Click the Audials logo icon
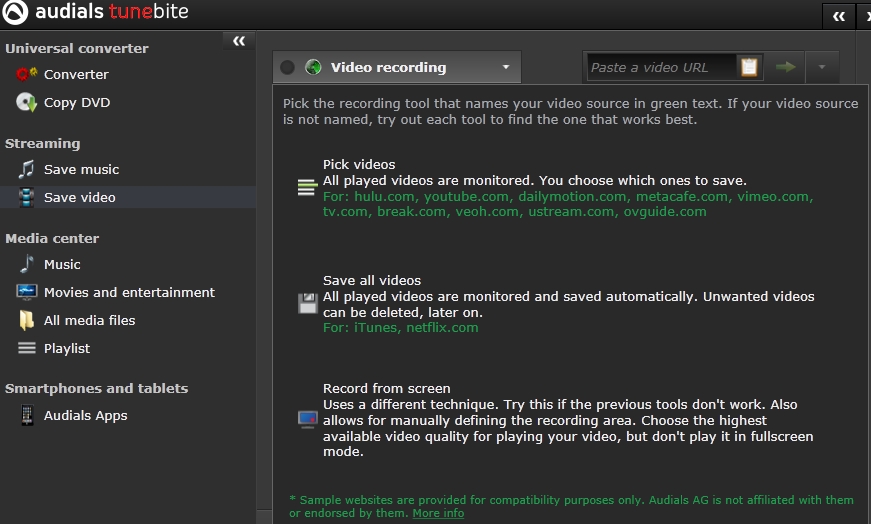Viewport: 871px width, 524px height. coord(15,12)
